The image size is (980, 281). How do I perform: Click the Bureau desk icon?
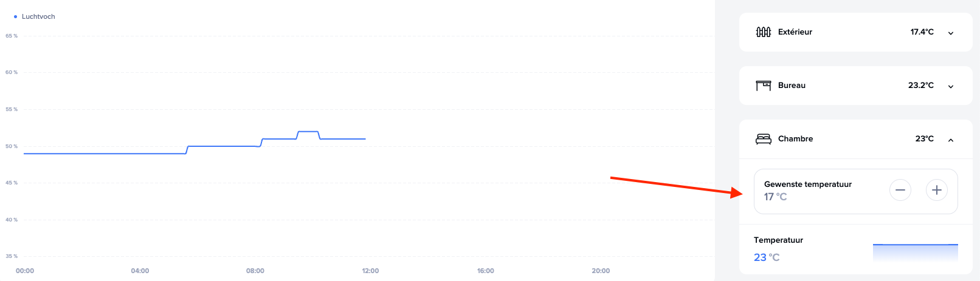[763, 86]
